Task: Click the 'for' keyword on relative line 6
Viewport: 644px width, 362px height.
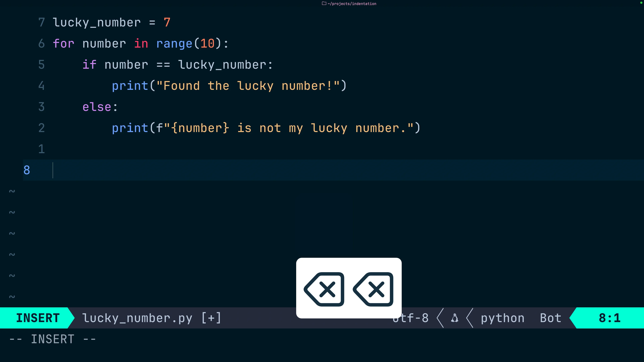Action: click(64, 44)
